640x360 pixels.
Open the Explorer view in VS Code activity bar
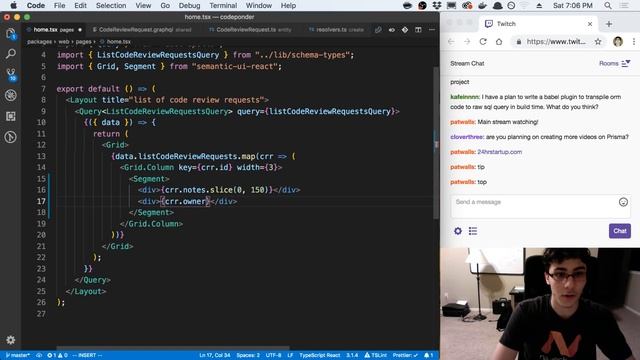(11, 33)
